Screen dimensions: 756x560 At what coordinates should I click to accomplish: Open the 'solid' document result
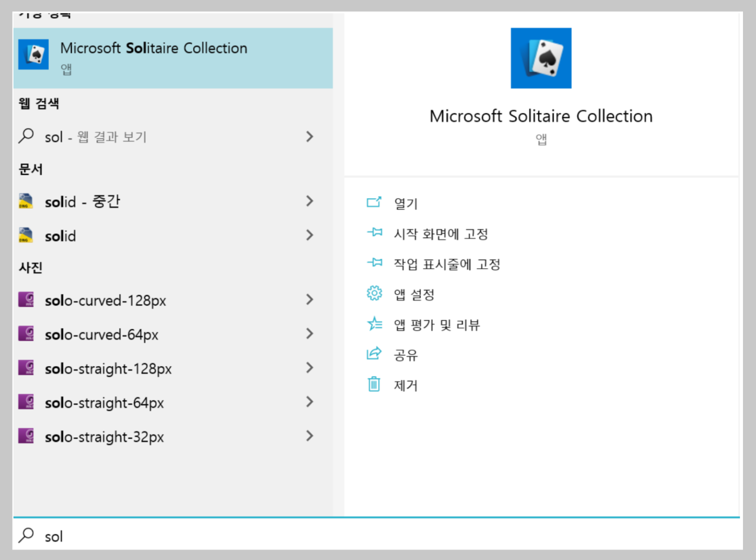click(173, 235)
